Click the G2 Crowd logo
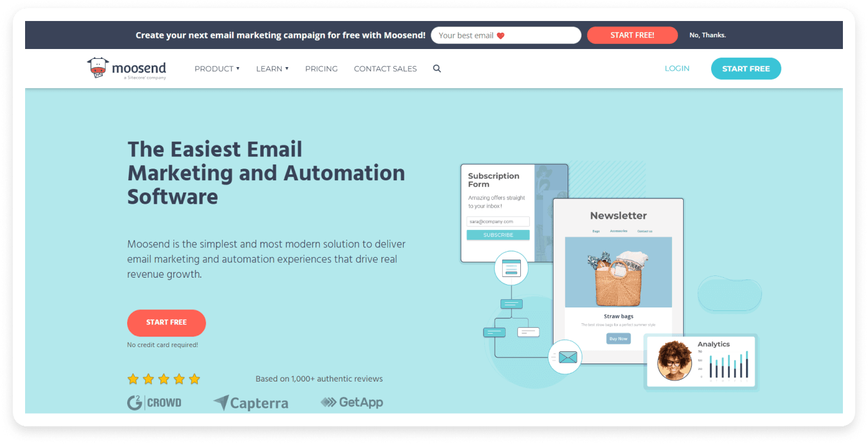 (154, 403)
